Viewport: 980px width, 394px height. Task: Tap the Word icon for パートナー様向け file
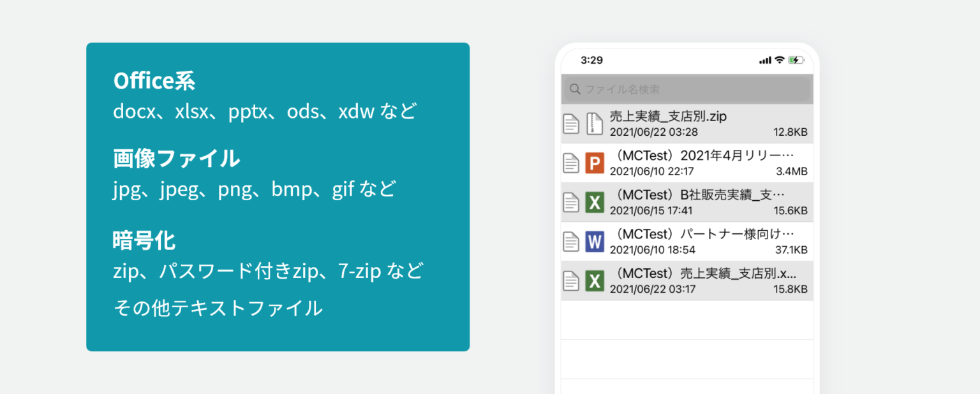[594, 242]
